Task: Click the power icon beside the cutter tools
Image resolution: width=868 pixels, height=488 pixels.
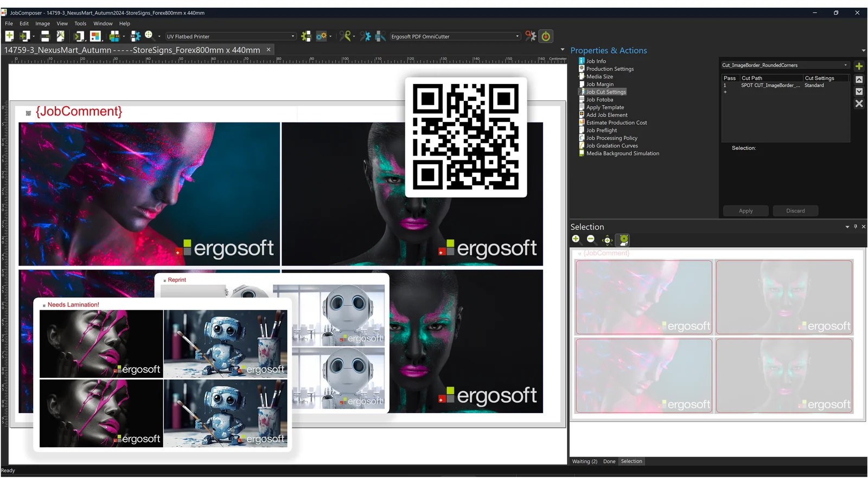Action: 546,36
